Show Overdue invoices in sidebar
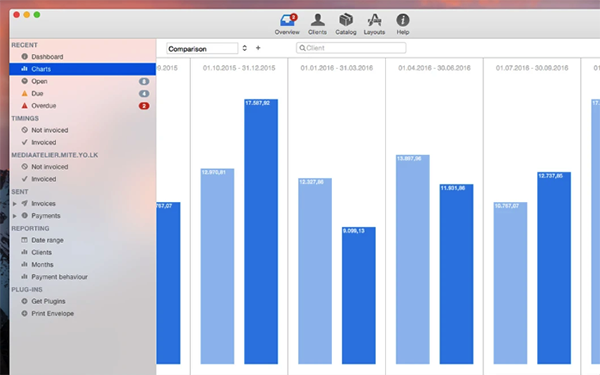600x375 pixels. pos(83,106)
